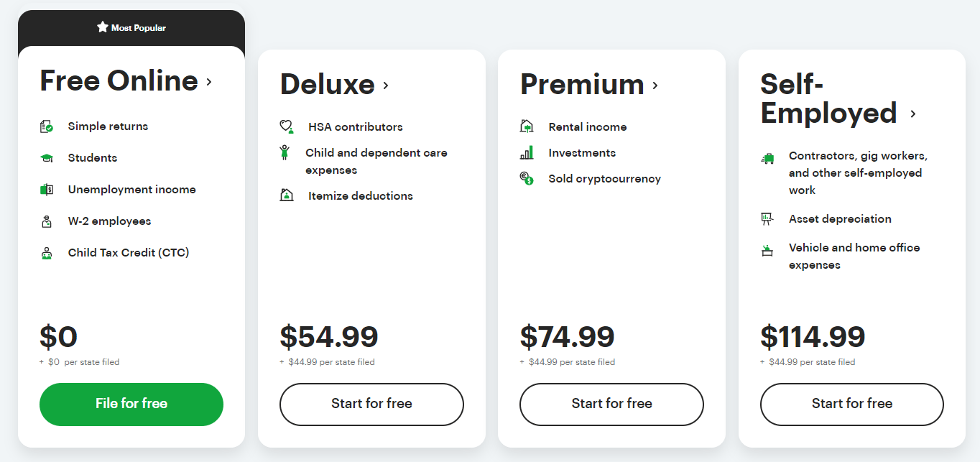Select the Sold cryptocurrency coin icon
Image resolution: width=980 pixels, height=462 pixels.
527,177
